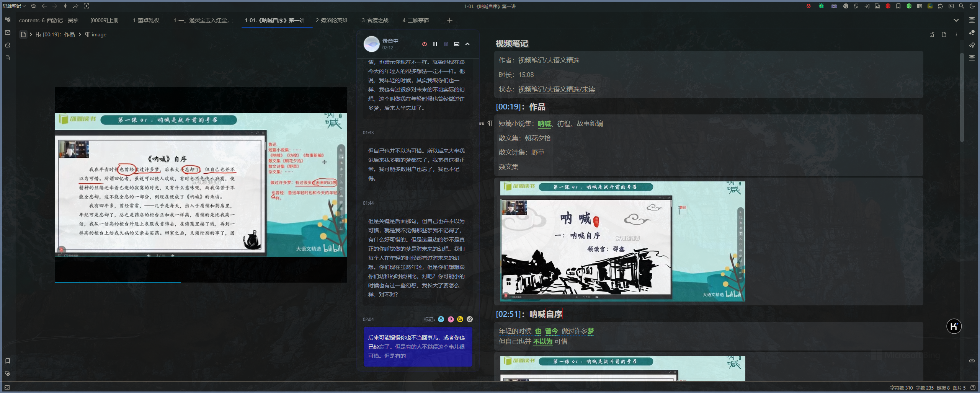Pause the ongoing audio recording
Image resolution: width=980 pixels, height=393 pixels.
[x=435, y=44]
